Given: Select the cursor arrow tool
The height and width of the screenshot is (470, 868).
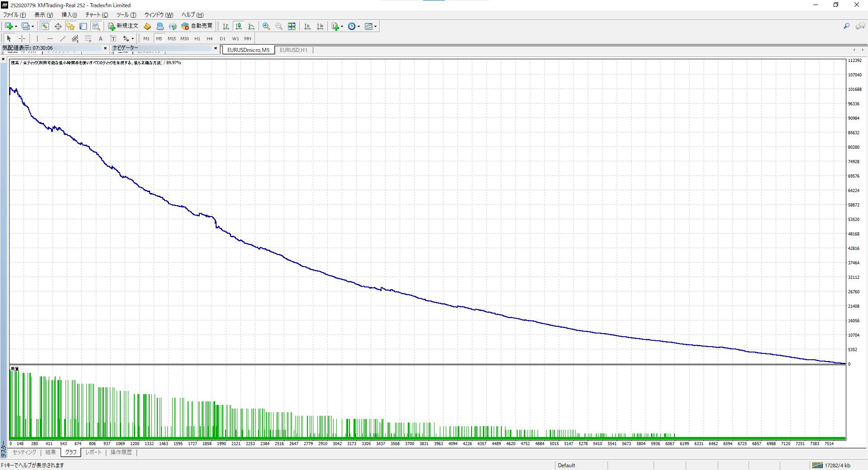Looking at the screenshot, I should (9, 38).
